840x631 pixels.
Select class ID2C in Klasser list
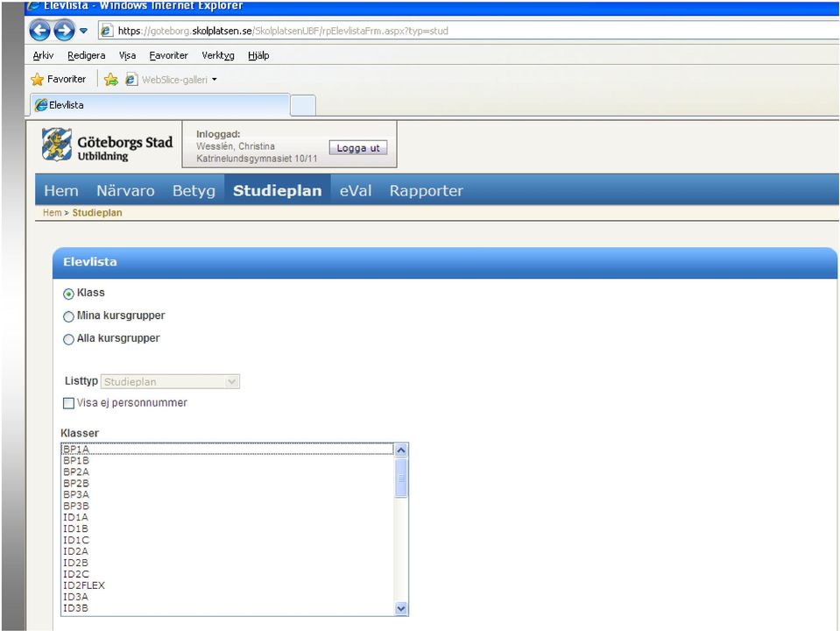pyautogui.click(x=228, y=574)
